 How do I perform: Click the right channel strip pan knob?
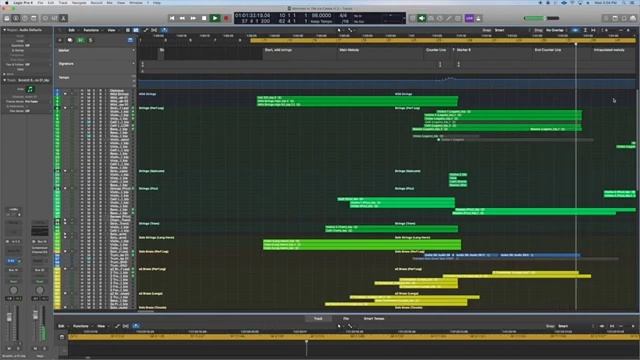point(40,290)
